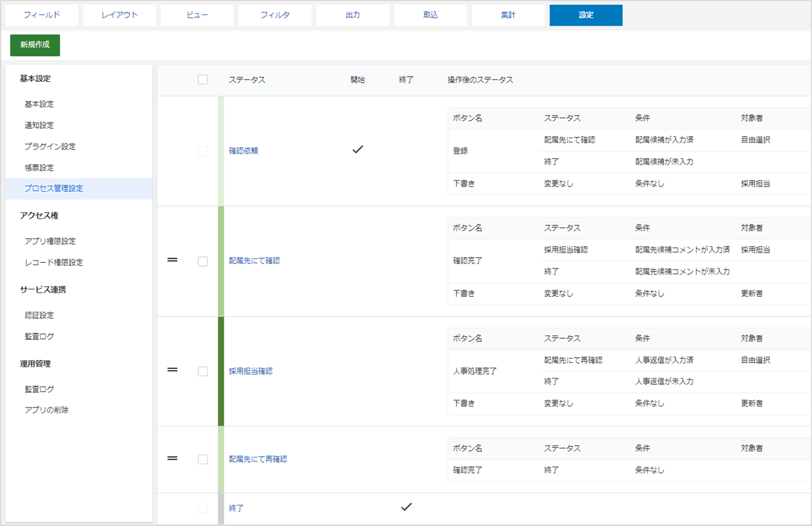Image resolution: width=812 pixels, height=526 pixels.
Task: Click the 登録 button name cell
Action: click(x=460, y=151)
